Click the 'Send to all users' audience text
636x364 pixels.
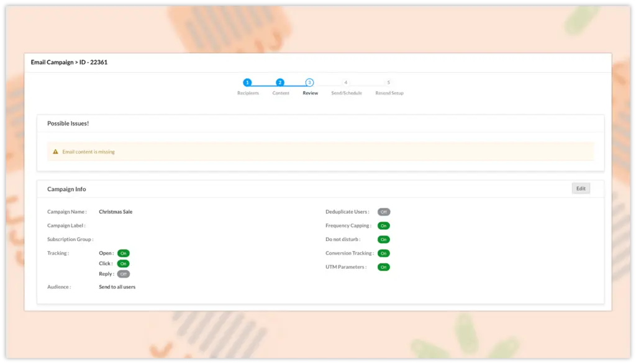point(117,287)
